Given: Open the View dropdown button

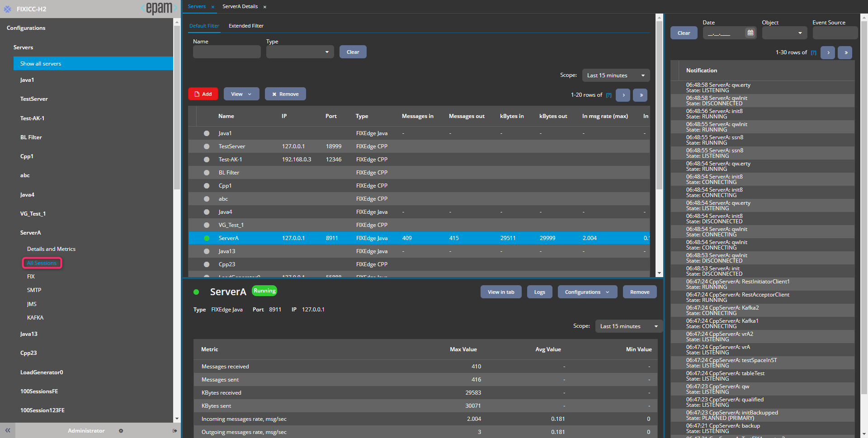Looking at the screenshot, I should click(x=241, y=94).
